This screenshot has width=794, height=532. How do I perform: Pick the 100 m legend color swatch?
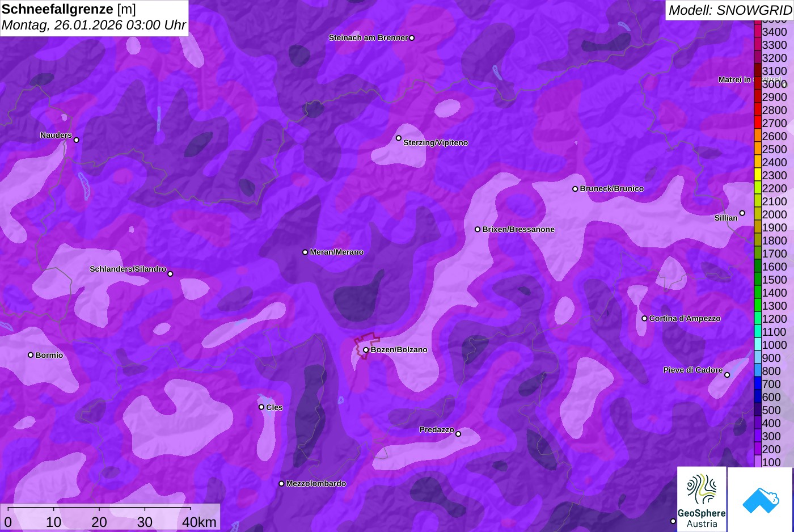point(757,462)
